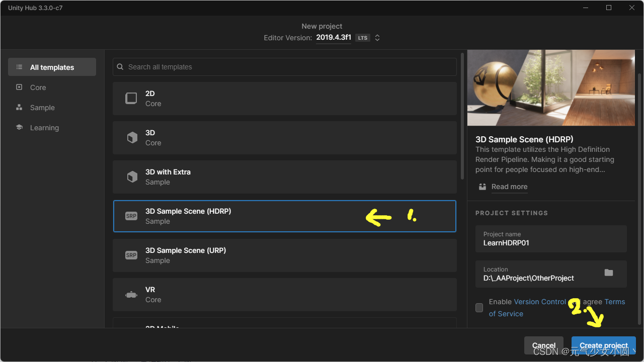Click the All templates list icon
Viewport: 644px width, 362px height.
19,67
